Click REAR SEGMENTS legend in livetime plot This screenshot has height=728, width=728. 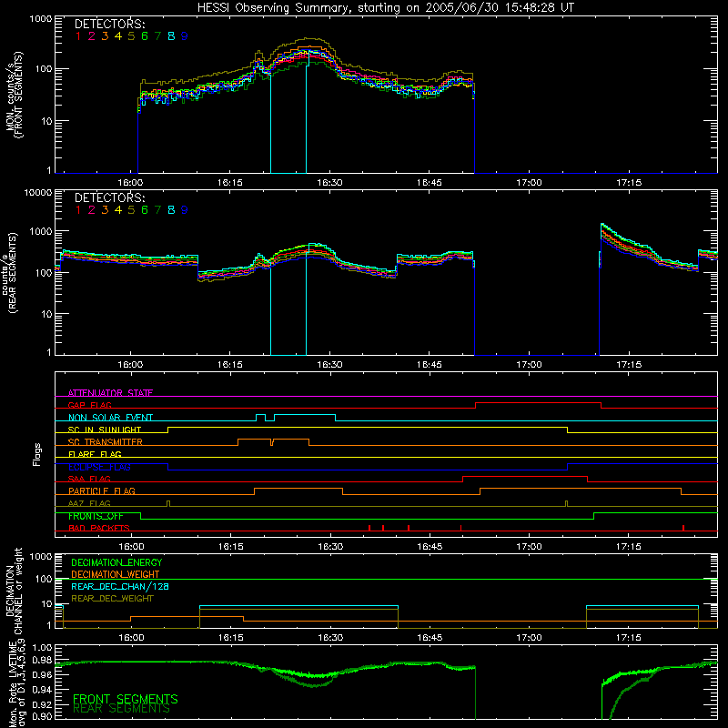122,709
